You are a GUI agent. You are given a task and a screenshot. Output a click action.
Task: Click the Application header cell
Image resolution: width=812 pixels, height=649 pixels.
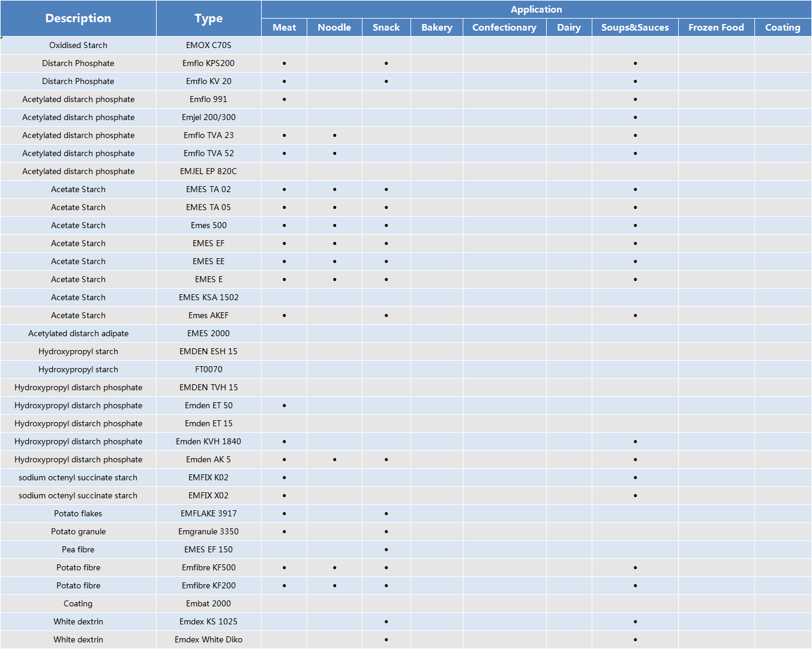click(536, 9)
